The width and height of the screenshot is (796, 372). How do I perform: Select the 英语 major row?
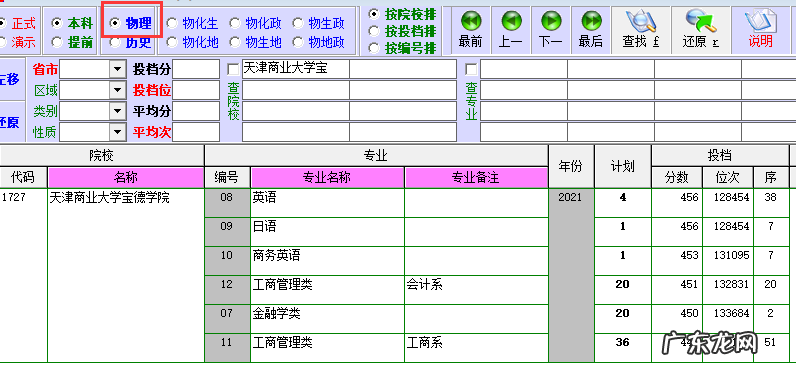[x=327, y=202]
